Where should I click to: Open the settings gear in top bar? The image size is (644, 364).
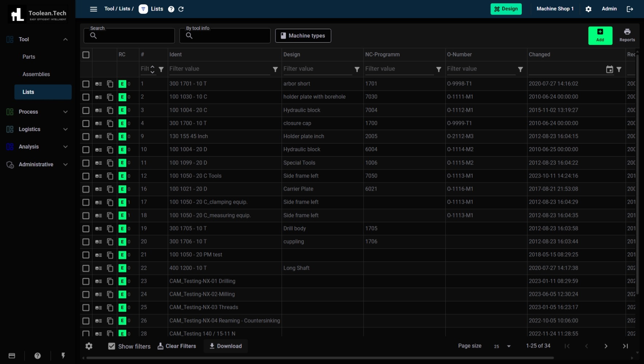click(x=588, y=9)
